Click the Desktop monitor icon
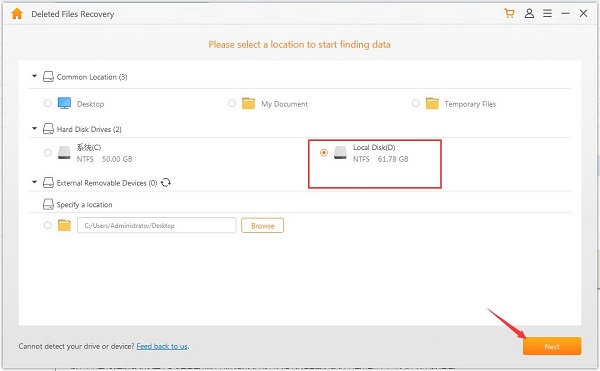 [x=64, y=103]
